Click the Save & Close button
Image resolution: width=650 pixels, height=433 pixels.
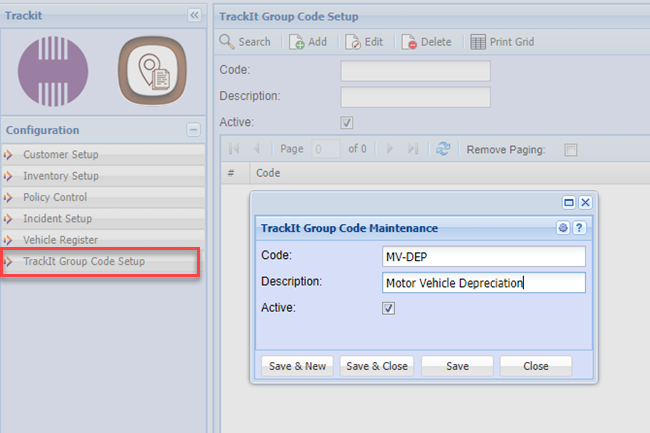(x=377, y=366)
